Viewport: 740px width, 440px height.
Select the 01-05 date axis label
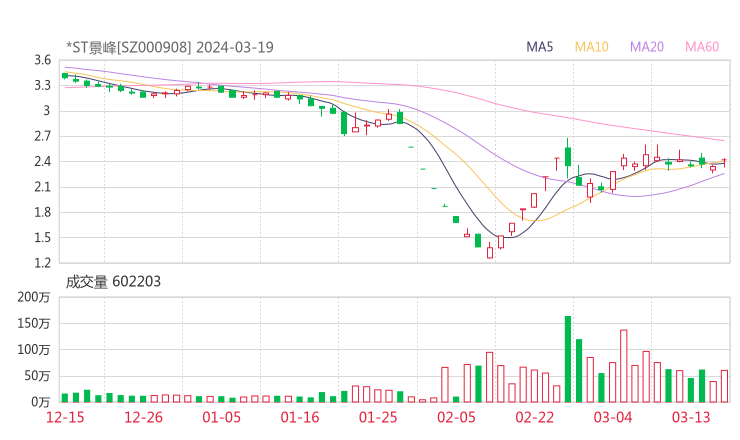pyautogui.click(x=221, y=417)
